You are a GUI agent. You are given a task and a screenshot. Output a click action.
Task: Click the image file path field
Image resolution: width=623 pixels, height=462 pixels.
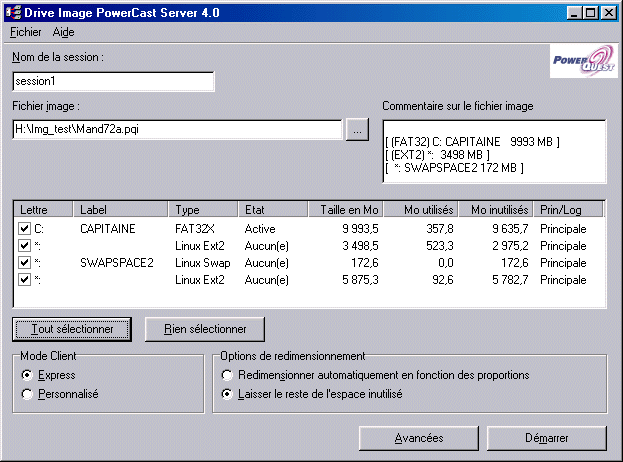pos(177,130)
